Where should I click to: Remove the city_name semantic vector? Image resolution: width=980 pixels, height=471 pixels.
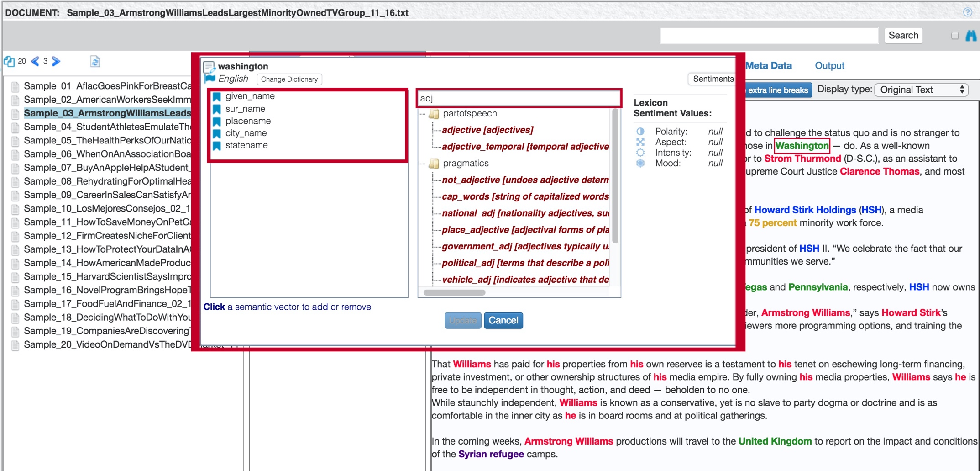click(x=246, y=133)
